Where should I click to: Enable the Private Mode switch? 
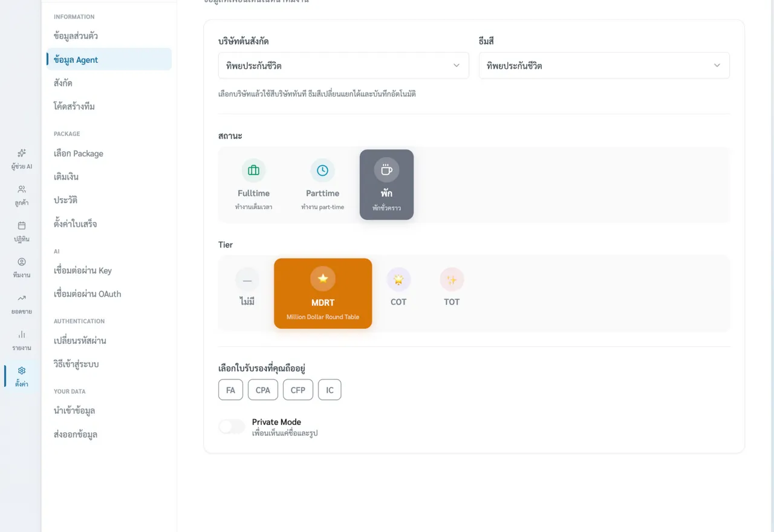232,427
